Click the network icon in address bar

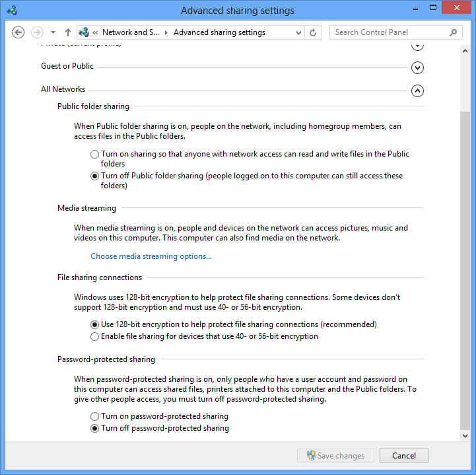point(84,32)
